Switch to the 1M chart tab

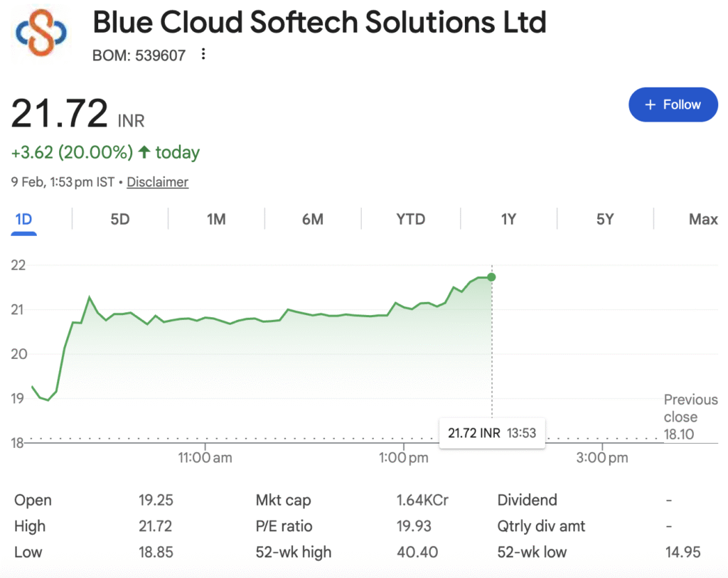[x=216, y=219]
